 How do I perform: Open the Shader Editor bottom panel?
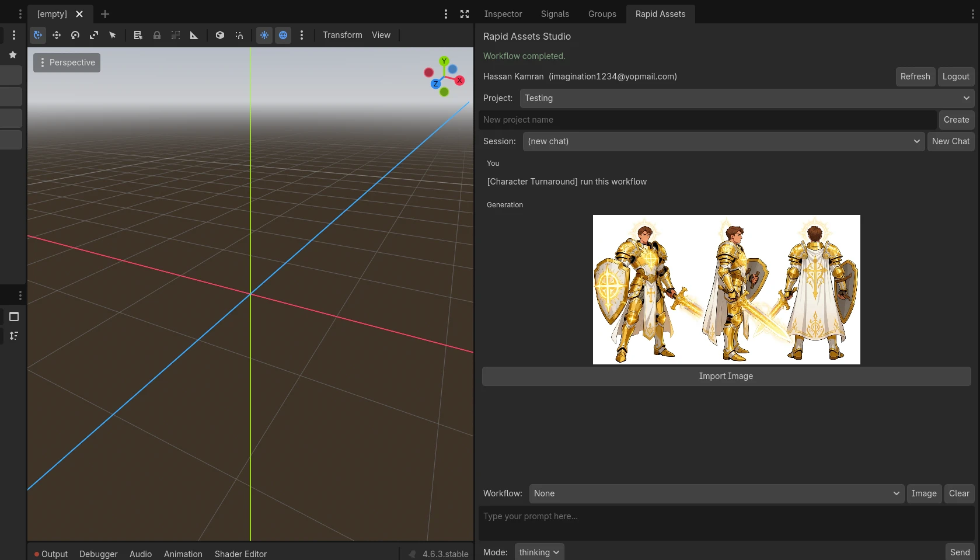tap(240, 554)
